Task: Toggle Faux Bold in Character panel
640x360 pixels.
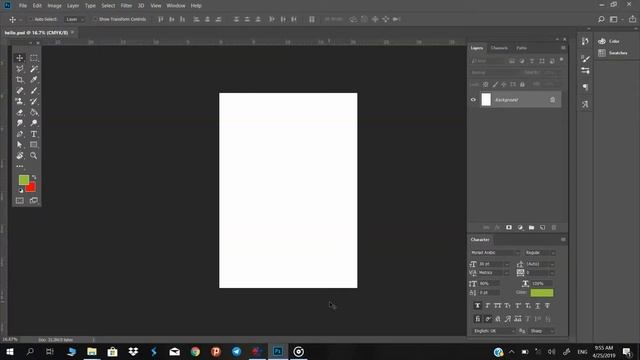Action: click(x=477, y=305)
